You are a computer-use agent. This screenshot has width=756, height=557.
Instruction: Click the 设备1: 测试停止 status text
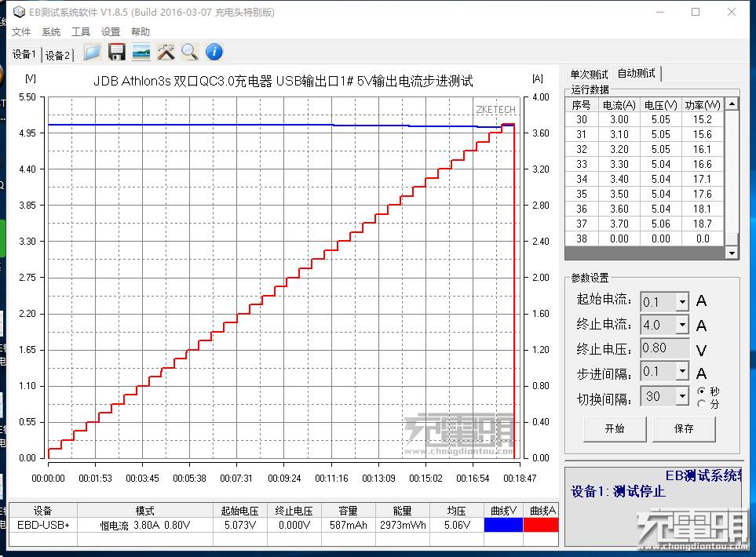(618, 491)
